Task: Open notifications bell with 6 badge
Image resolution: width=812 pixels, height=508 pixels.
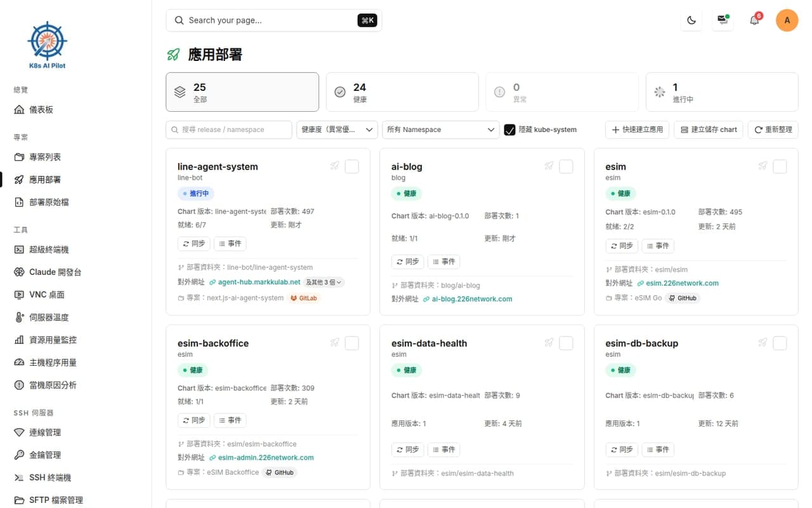Action: coord(754,20)
